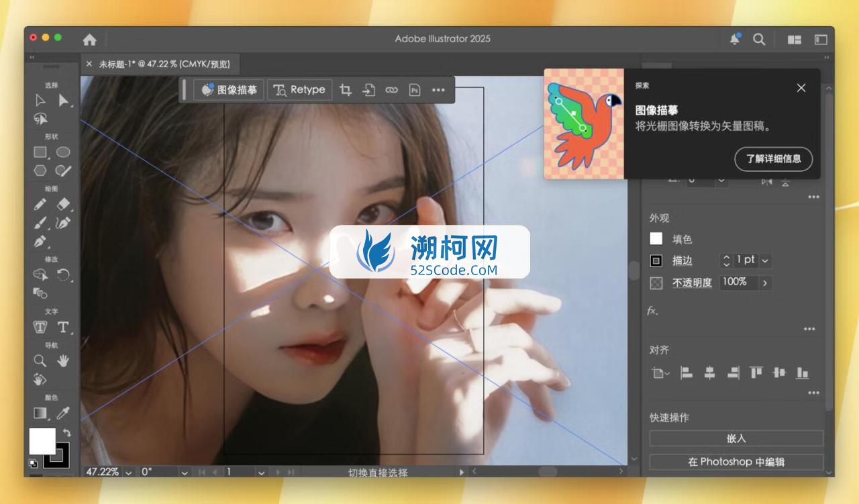Expand the status bar info arrow
Image resolution: width=859 pixels, height=504 pixels.
coord(461,472)
